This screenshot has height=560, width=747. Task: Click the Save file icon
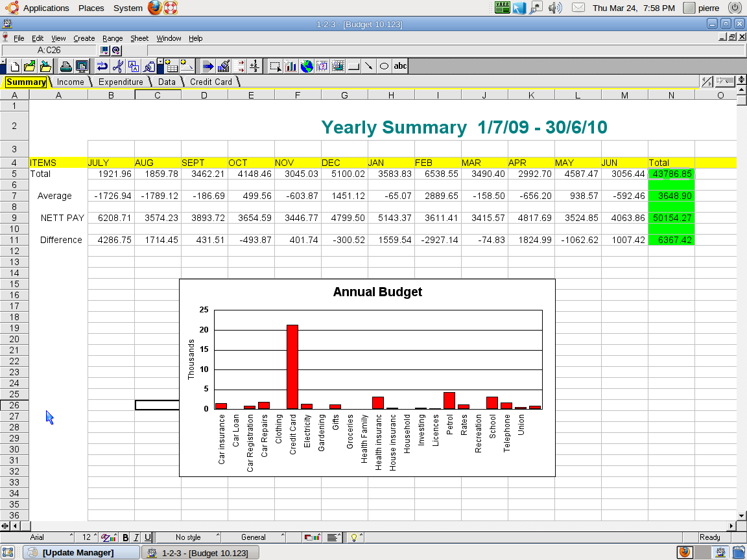point(45,66)
